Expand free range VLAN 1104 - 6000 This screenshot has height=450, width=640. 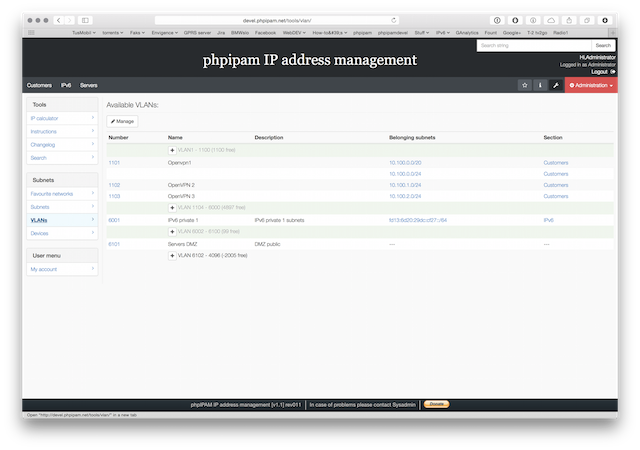click(172, 208)
